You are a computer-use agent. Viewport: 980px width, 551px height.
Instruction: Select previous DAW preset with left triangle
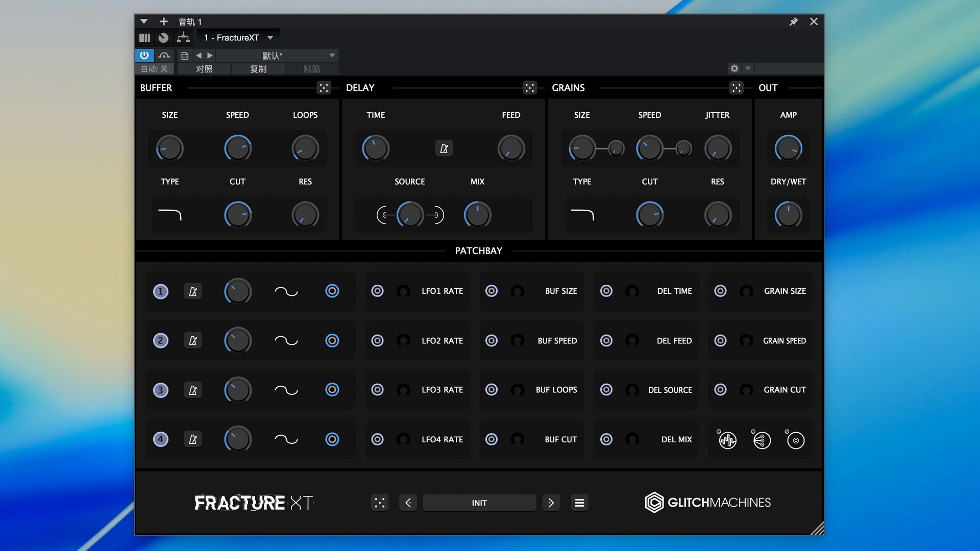pyautogui.click(x=199, y=55)
